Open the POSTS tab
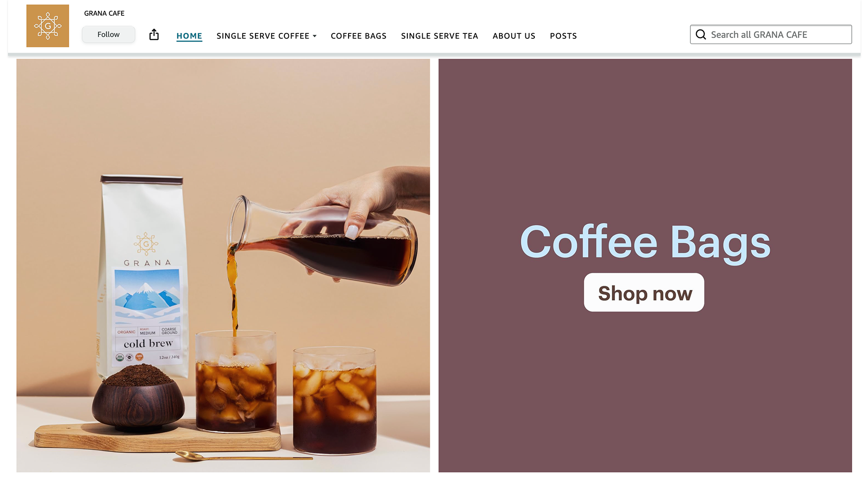This screenshot has width=868, height=478. coord(563,36)
